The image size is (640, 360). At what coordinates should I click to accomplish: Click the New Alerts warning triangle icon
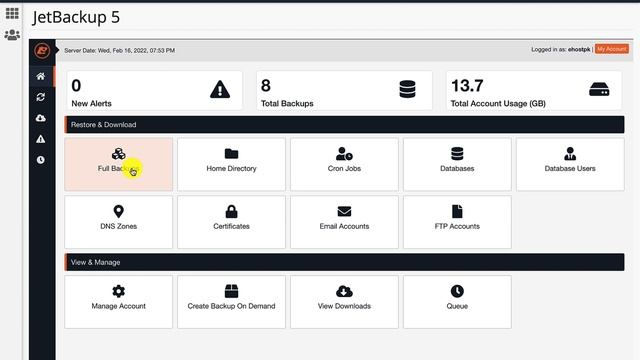220,89
